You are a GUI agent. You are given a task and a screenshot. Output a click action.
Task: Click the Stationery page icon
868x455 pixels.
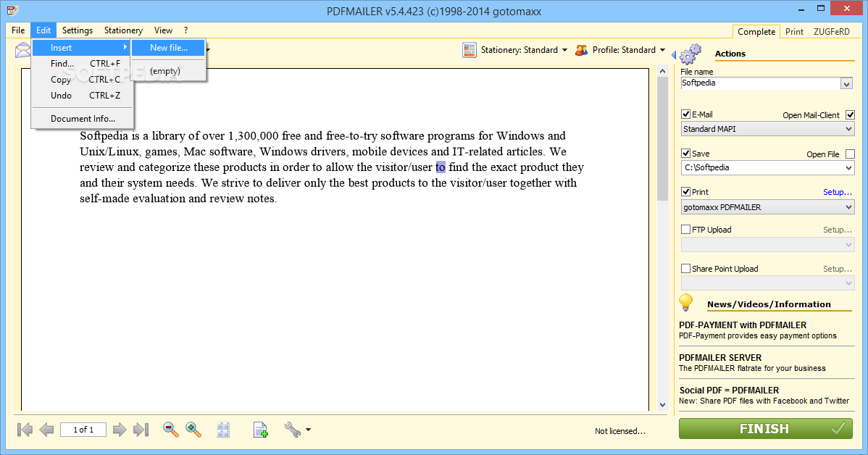pyautogui.click(x=470, y=51)
